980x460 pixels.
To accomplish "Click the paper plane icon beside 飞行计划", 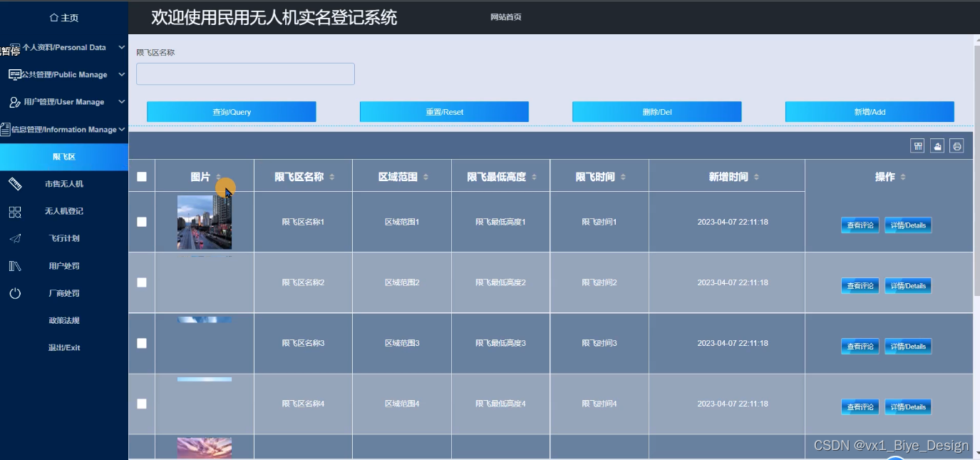I will 15,239.
